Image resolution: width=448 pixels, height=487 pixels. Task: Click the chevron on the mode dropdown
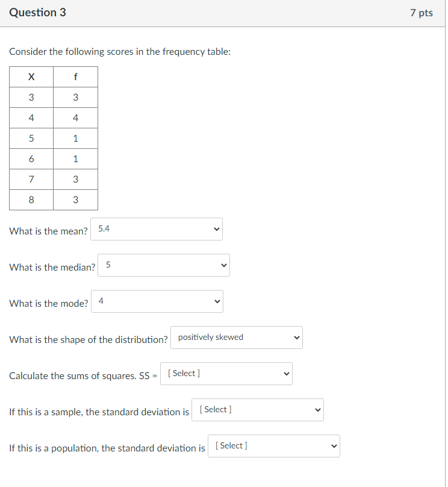pyautogui.click(x=216, y=301)
